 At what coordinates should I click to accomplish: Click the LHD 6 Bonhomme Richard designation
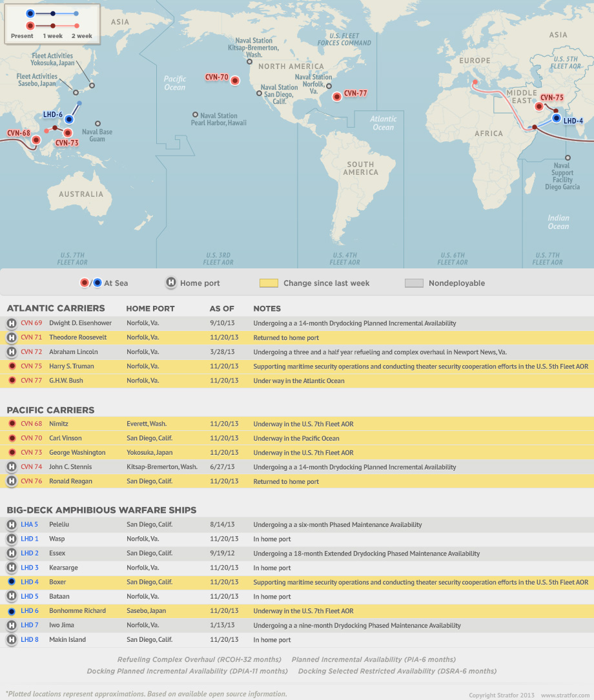click(x=30, y=611)
